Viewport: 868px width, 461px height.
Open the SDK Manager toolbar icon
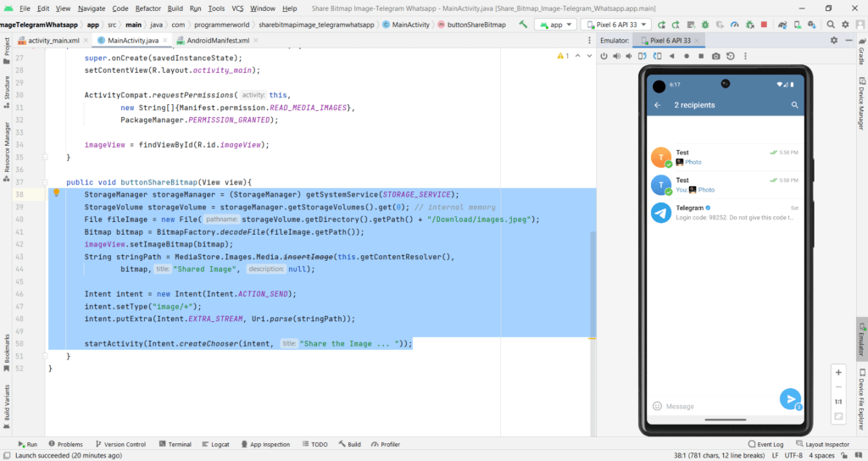point(811,25)
